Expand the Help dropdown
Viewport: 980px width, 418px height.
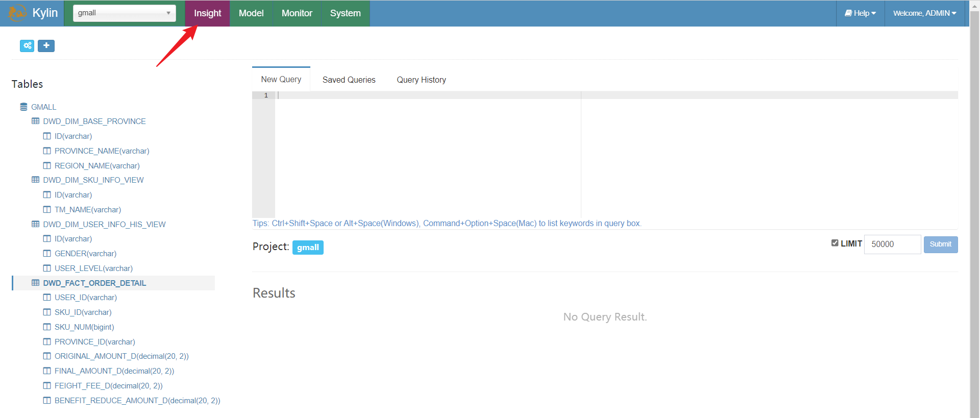[x=861, y=13]
